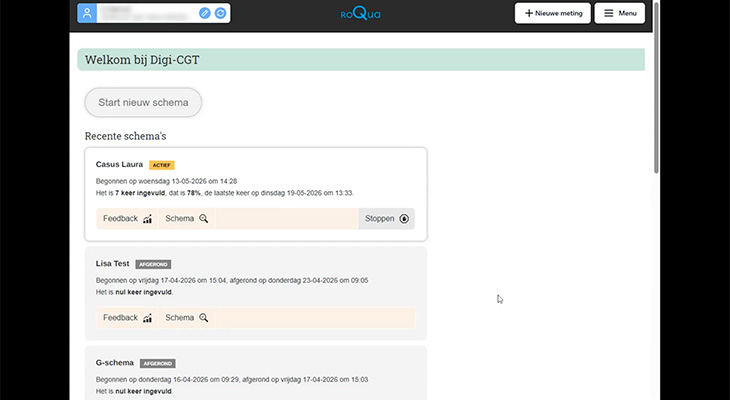
Task: Click the Welkom bij Digi-CGT heading
Action: (142, 60)
